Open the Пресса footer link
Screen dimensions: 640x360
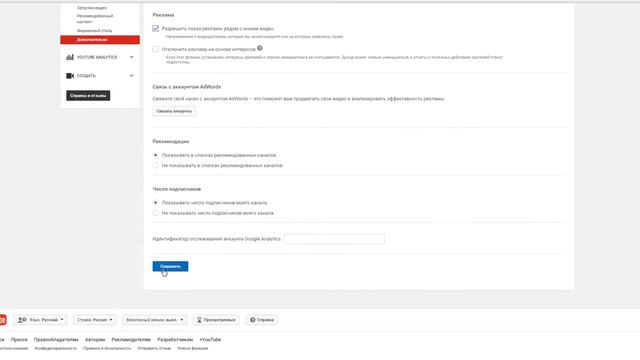19,340
